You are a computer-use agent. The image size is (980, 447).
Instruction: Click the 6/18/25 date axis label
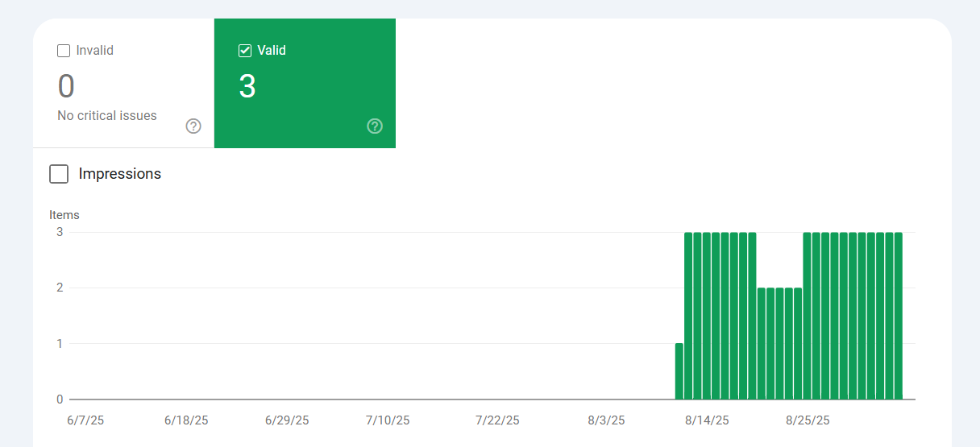coord(186,420)
